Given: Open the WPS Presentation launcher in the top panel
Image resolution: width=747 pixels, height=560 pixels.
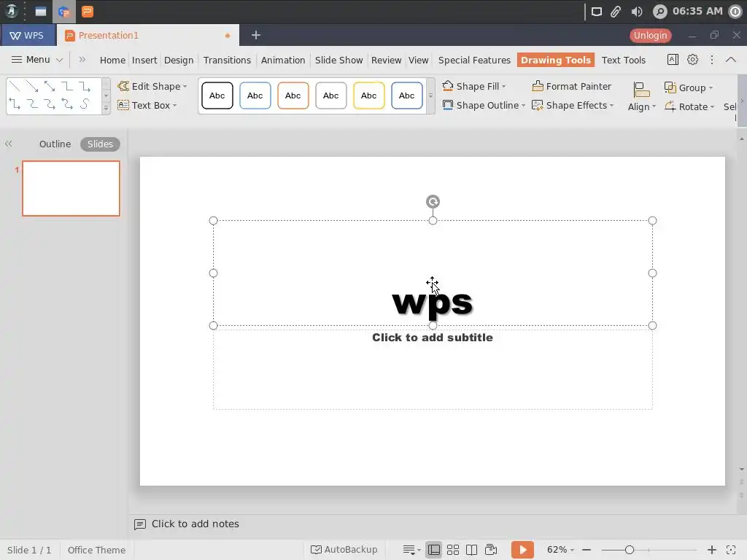Looking at the screenshot, I should (88, 12).
